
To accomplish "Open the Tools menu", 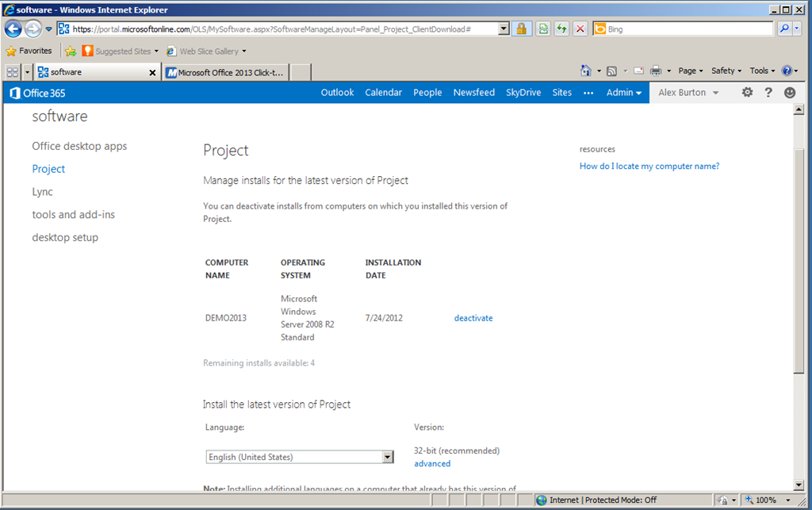I will 762,71.
